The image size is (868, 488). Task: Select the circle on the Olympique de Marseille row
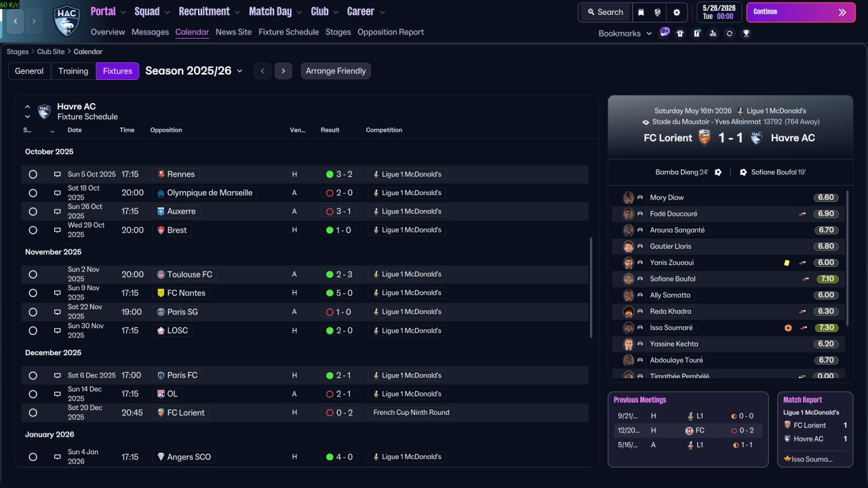point(33,193)
